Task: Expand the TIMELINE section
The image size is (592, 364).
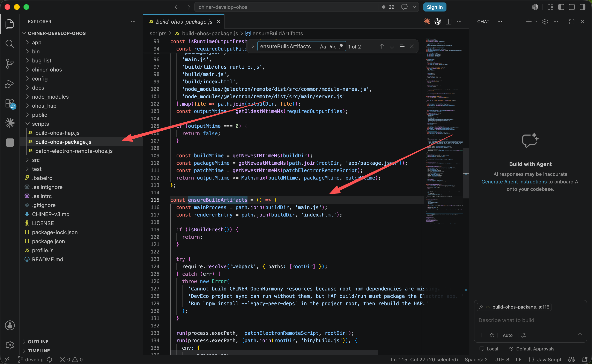Action: coord(81,350)
